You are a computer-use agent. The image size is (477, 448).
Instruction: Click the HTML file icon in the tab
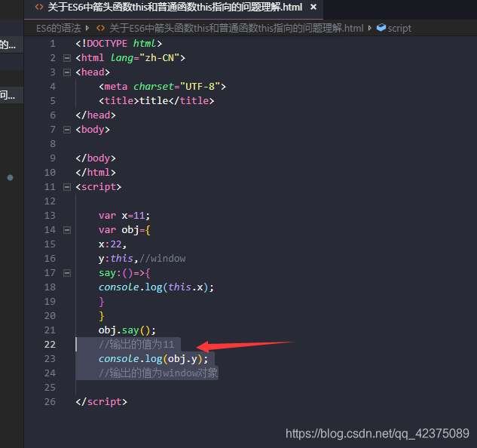(39, 7)
